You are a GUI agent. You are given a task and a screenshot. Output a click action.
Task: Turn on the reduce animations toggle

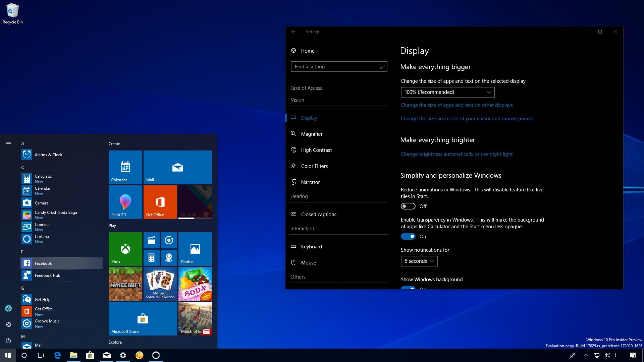[x=408, y=206]
